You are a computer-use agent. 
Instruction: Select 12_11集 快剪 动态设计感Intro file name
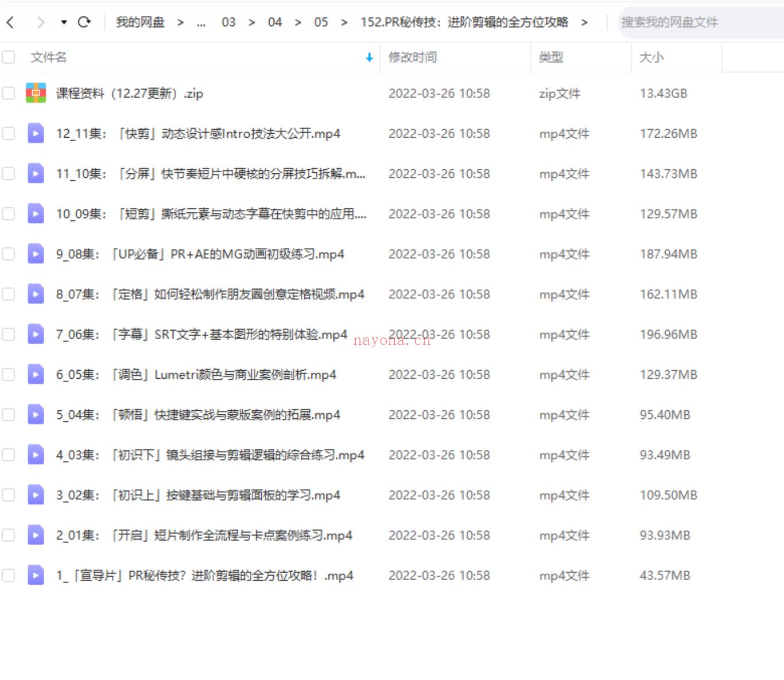(198, 134)
